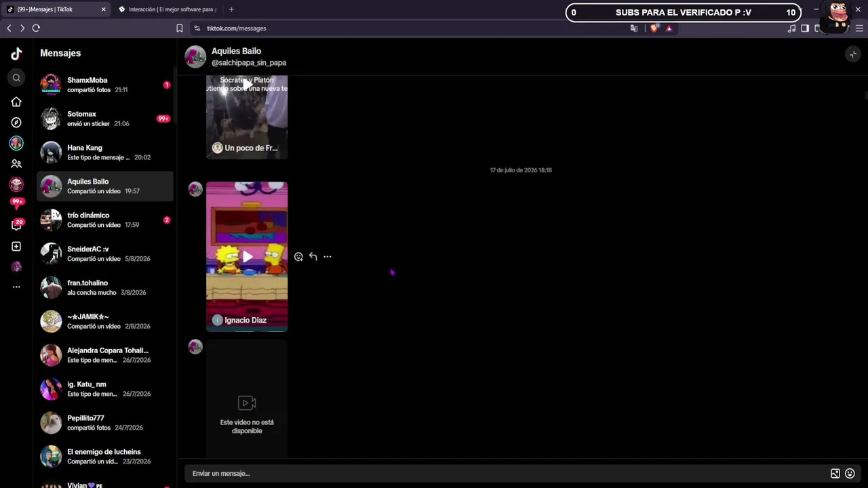Select the Aquiles Bailo conversation

[105, 186]
